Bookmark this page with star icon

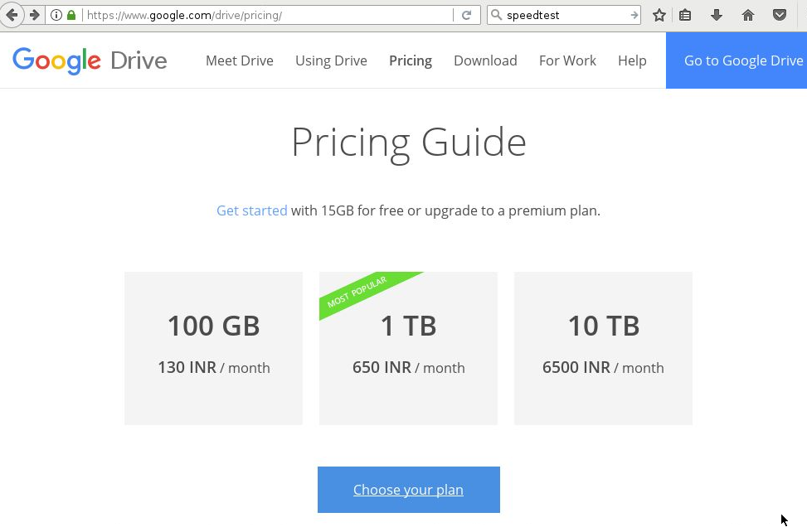pos(659,16)
